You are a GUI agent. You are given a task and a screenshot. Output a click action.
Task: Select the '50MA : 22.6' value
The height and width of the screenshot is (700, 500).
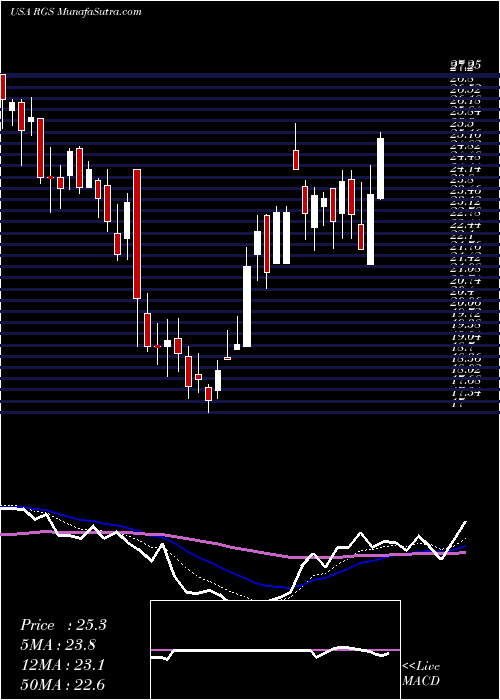pyautogui.click(x=63, y=685)
